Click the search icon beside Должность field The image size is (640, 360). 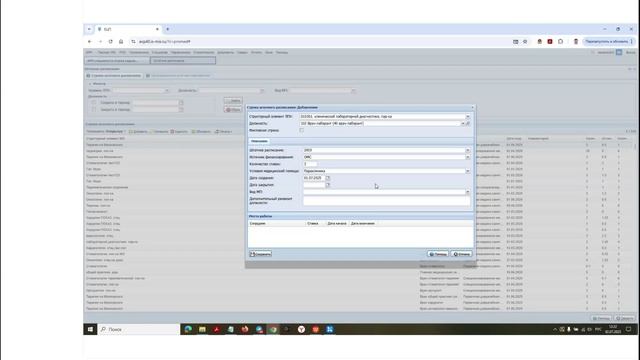[468, 123]
